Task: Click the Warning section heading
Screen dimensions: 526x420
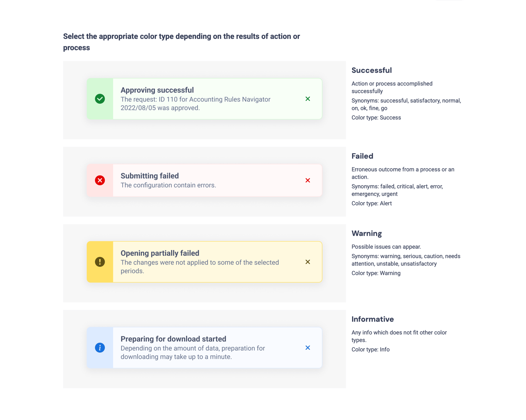Action: click(x=367, y=233)
